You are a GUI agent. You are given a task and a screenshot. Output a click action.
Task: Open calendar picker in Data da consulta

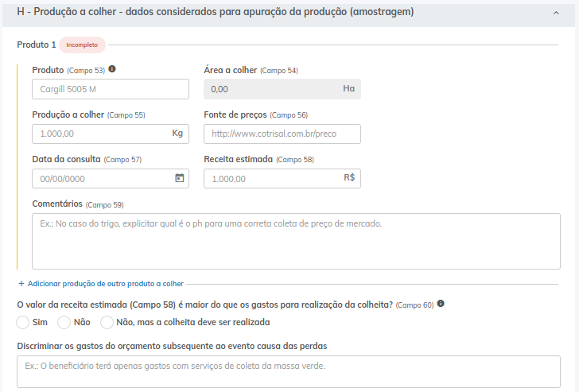coord(180,178)
